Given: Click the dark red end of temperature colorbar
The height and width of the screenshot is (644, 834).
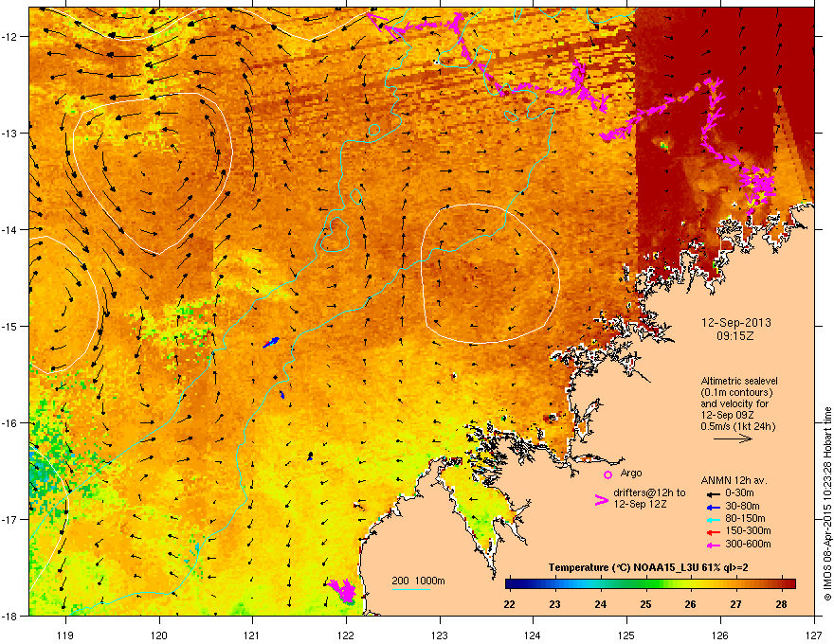Looking at the screenshot, I should (x=789, y=583).
